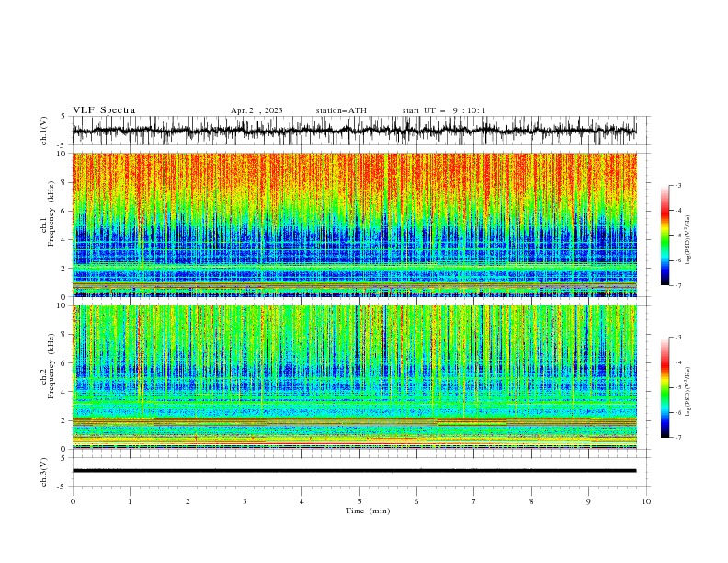The width and height of the screenshot is (728, 563).
Task: Click the "0" tick label on time axis
Action: (x=73, y=501)
